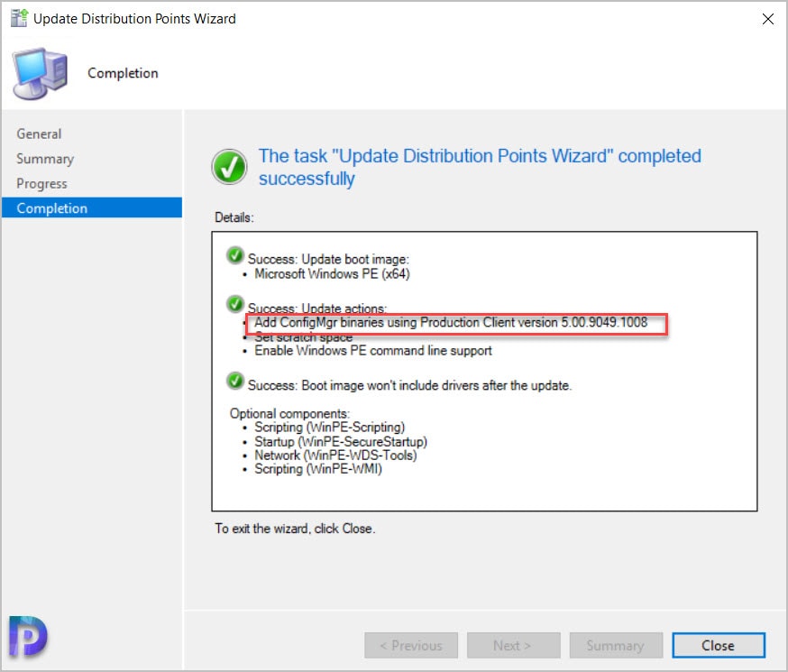This screenshot has height=672, width=788.
Task: Click the computer icon beside Completion header
Action: (x=41, y=73)
